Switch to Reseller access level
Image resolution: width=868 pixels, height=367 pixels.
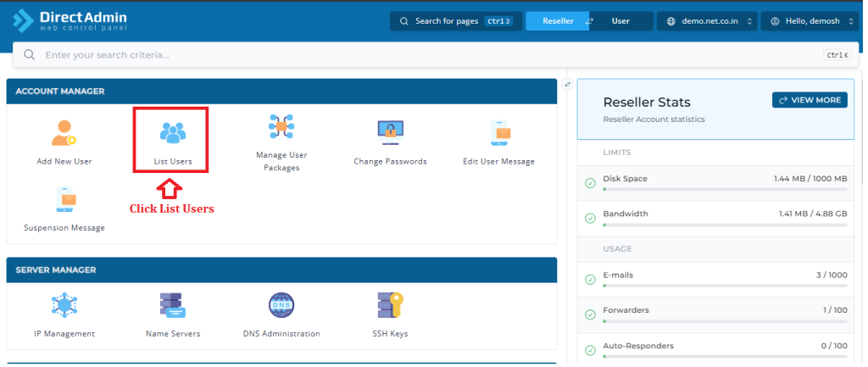click(558, 21)
